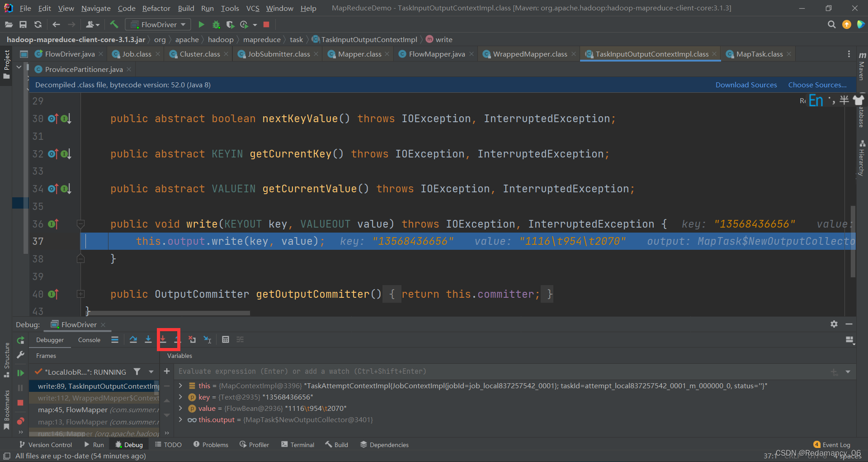Click the Open folder icon in the main toolbar
The image size is (868, 462).
[x=9, y=24]
